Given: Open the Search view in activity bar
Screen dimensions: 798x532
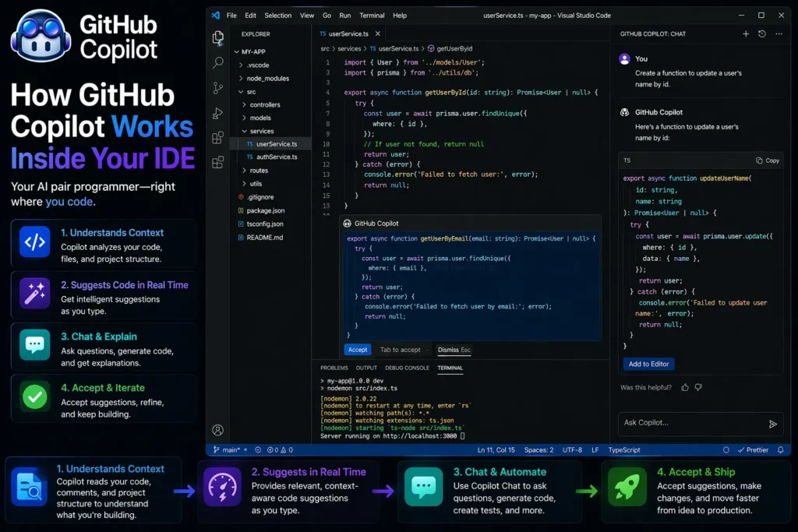Looking at the screenshot, I should (x=218, y=62).
